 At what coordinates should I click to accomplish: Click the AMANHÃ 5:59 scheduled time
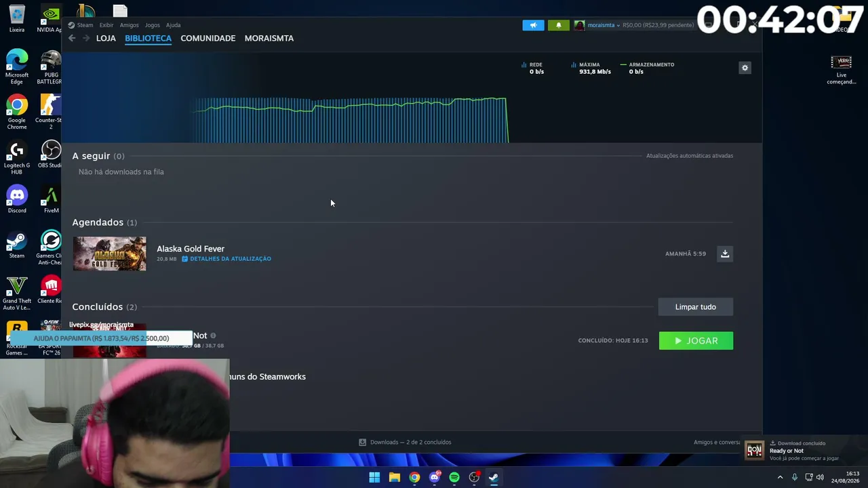[686, 253]
